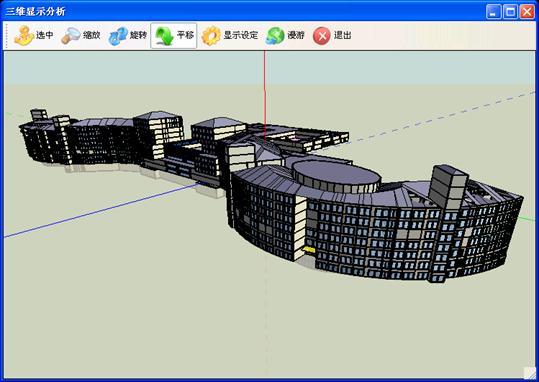This screenshot has width=539, height=382.
Task: Open 显示设定 via the gear icon
Action: (211, 36)
